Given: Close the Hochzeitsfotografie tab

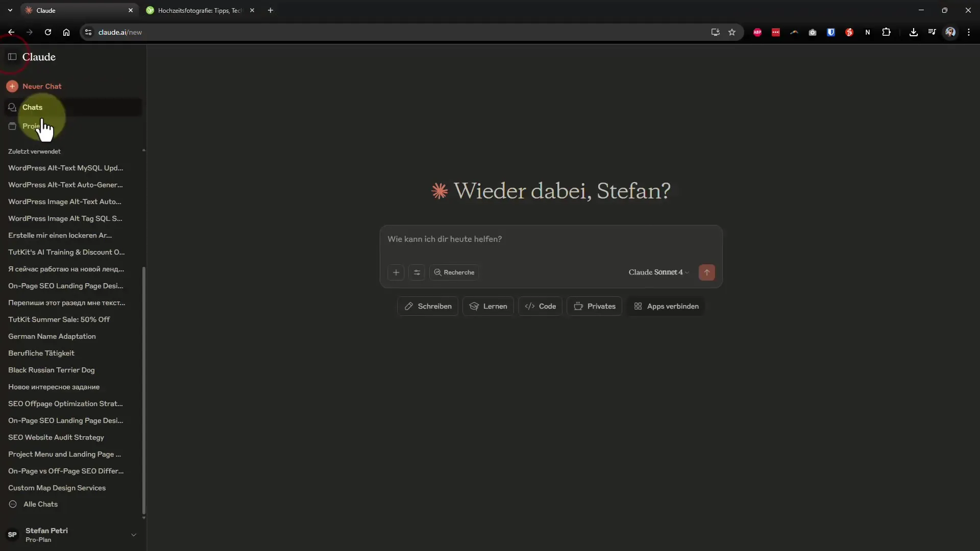Looking at the screenshot, I should [252, 10].
